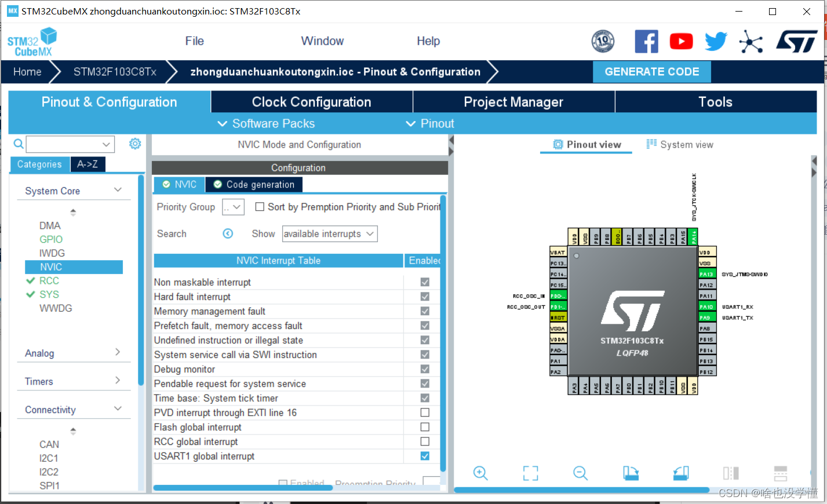Image resolution: width=827 pixels, height=504 pixels.
Task: Click the circled arrow beside Search in the NVIC panel
Action: tap(228, 233)
